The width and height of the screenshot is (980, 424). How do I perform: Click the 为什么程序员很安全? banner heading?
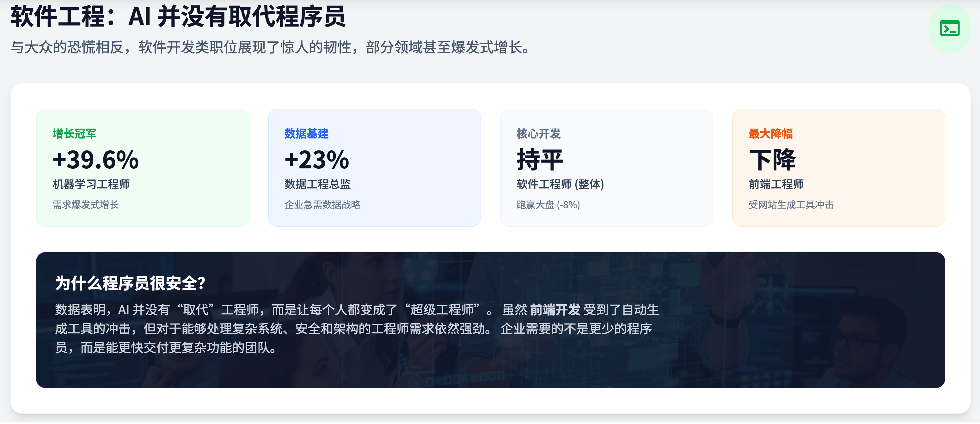click(x=130, y=284)
